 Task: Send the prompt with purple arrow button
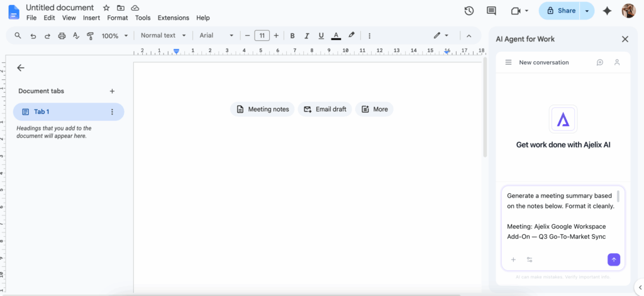[614, 260]
